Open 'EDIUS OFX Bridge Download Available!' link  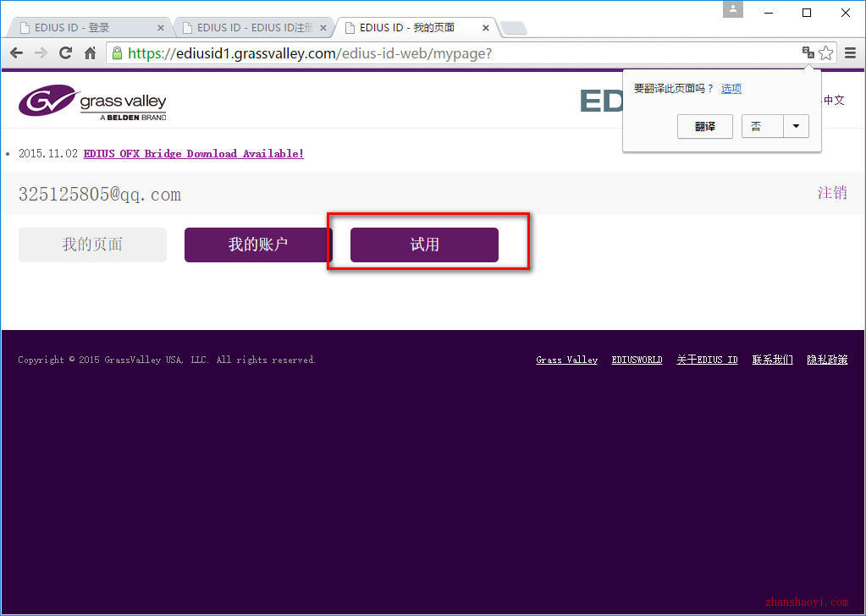pyautogui.click(x=193, y=153)
